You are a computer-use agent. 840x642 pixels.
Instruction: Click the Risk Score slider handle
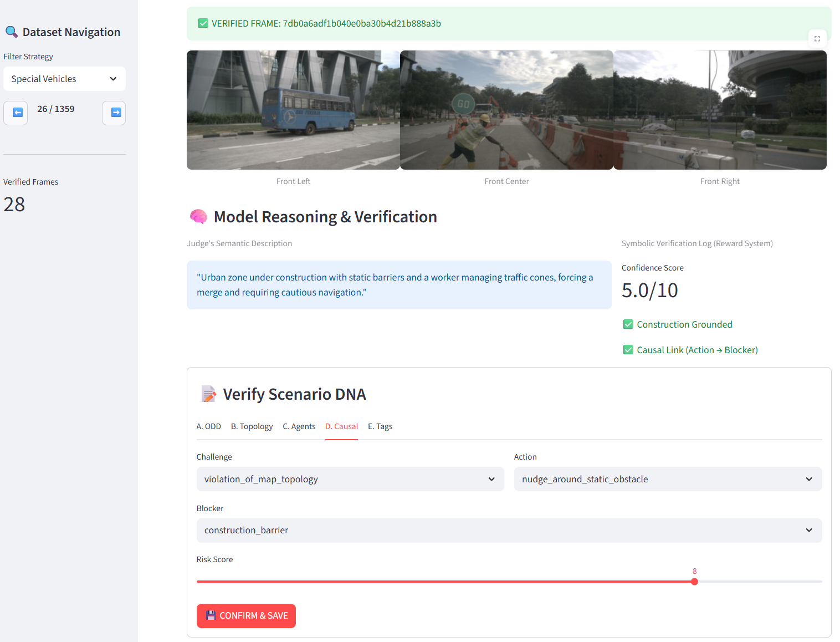point(694,582)
